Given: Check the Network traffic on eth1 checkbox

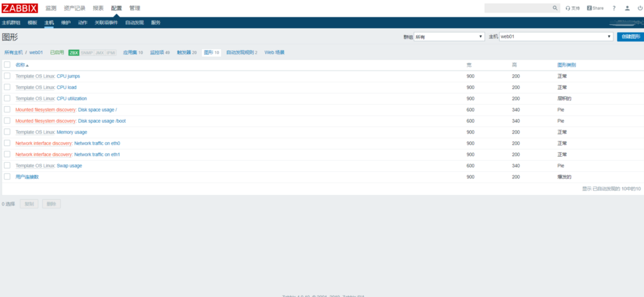Looking at the screenshot, I should [7, 154].
